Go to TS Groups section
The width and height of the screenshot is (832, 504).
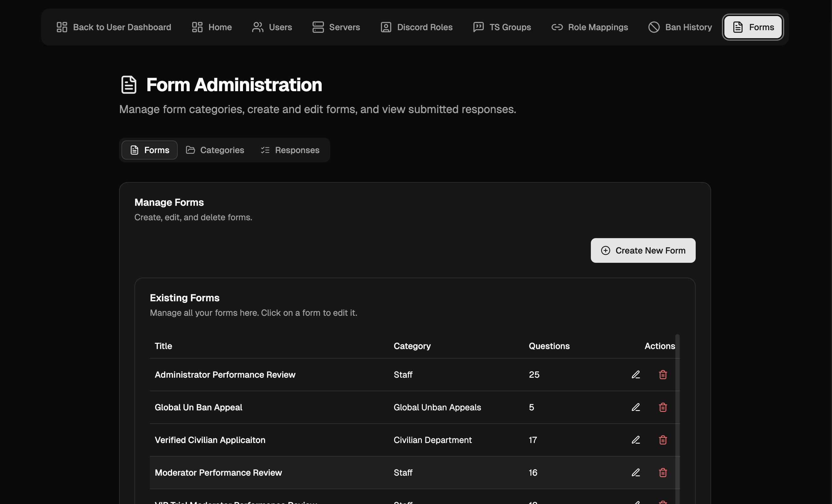click(x=502, y=27)
